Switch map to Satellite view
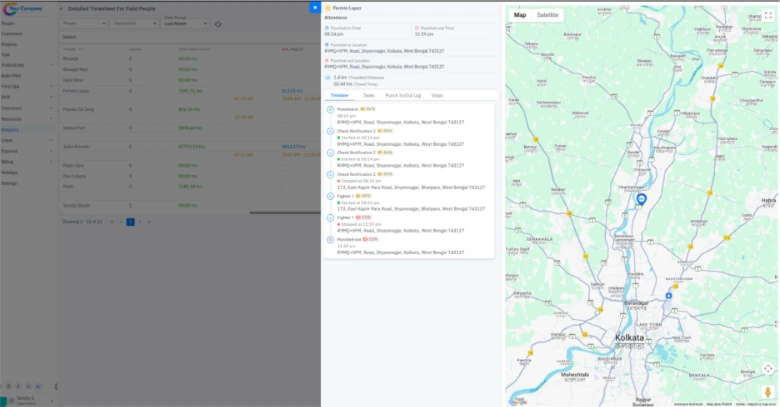 [548, 15]
